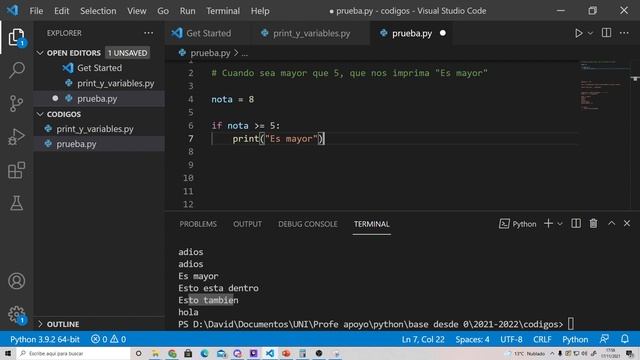Switch to the Problems panel tab

pos(198,224)
